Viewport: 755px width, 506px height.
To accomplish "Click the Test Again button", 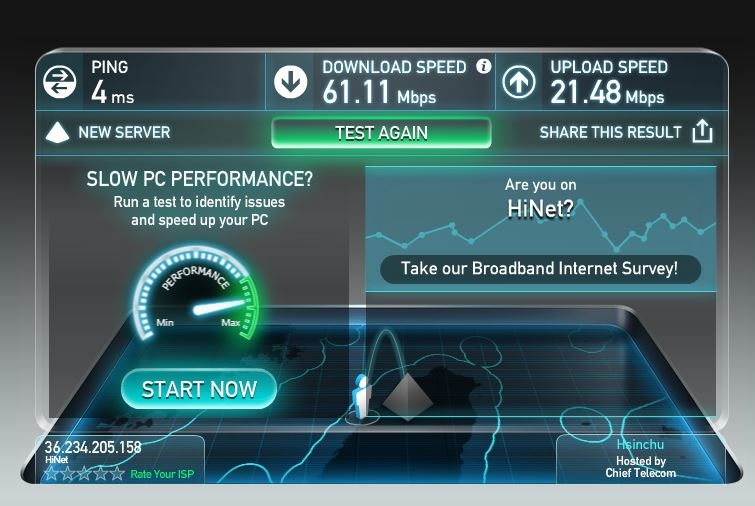I will 381,133.
